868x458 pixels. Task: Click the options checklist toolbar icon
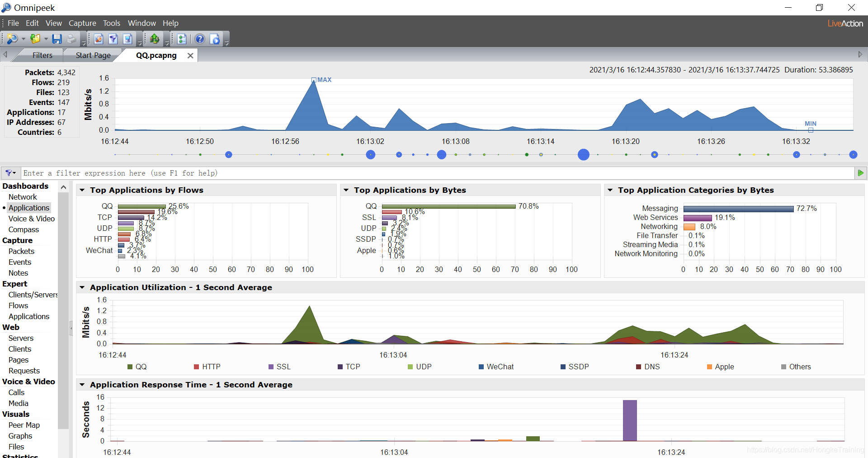(182, 39)
